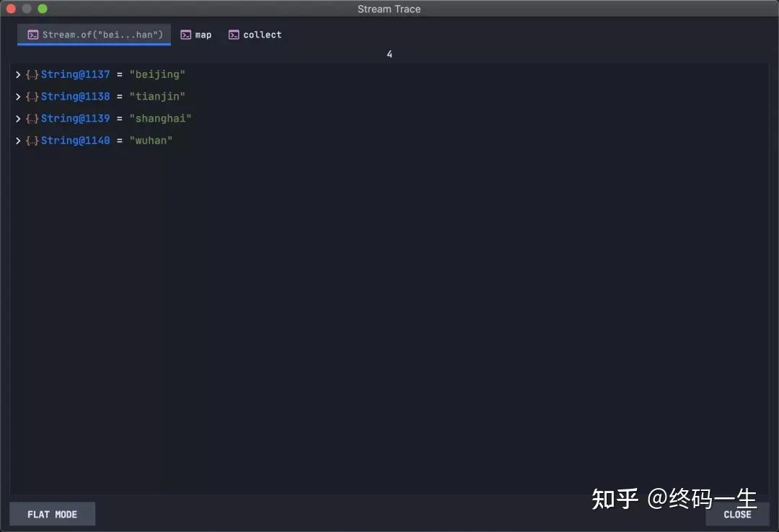Expand the String@1139 "shanghai" entry
The height and width of the screenshot is (532, 779).
18,118
